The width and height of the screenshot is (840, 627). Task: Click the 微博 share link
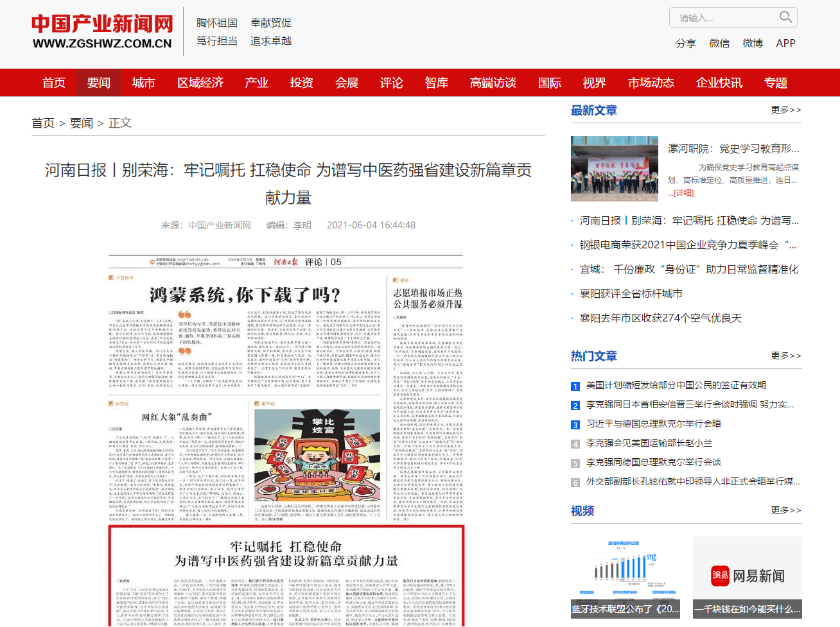[753, 43]
